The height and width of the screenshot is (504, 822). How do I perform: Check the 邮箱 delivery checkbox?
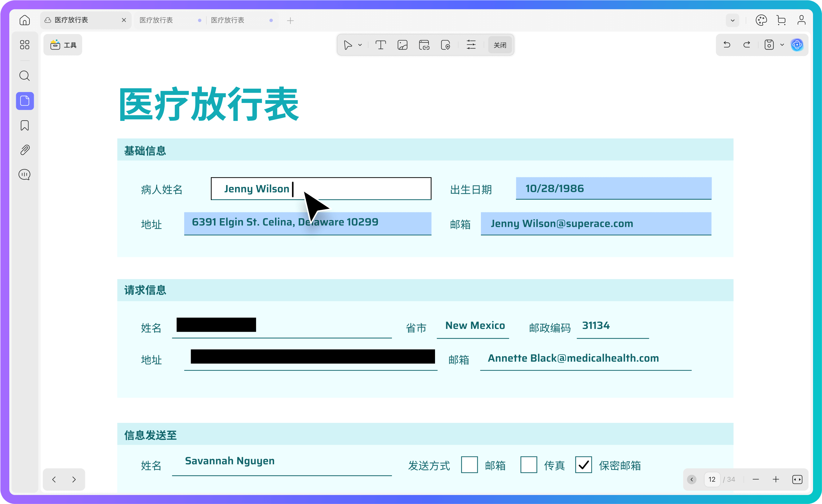(x=469, y=465)
